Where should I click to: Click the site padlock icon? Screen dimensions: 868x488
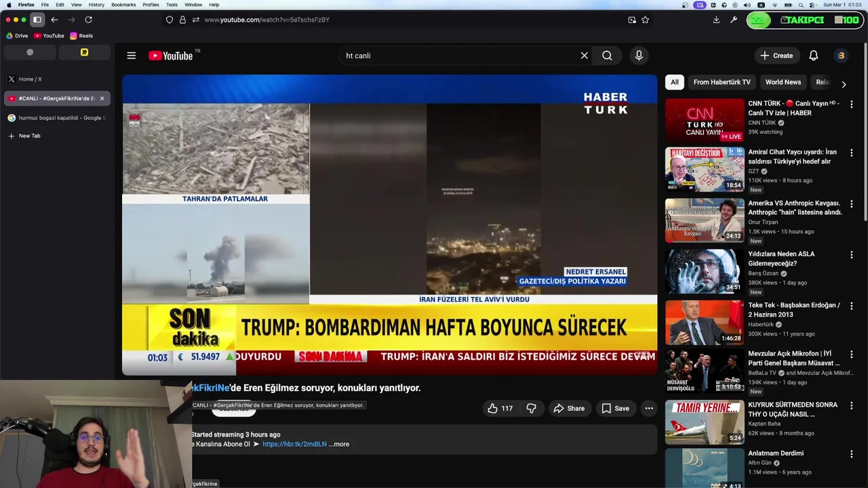tap(182, 20)
